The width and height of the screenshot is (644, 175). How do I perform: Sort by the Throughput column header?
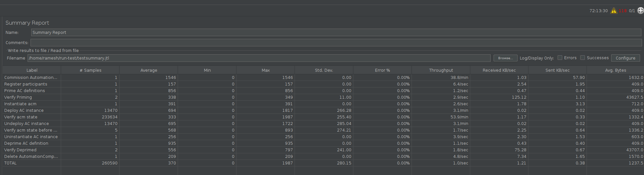pyautogui.click(x=441, y=70)
